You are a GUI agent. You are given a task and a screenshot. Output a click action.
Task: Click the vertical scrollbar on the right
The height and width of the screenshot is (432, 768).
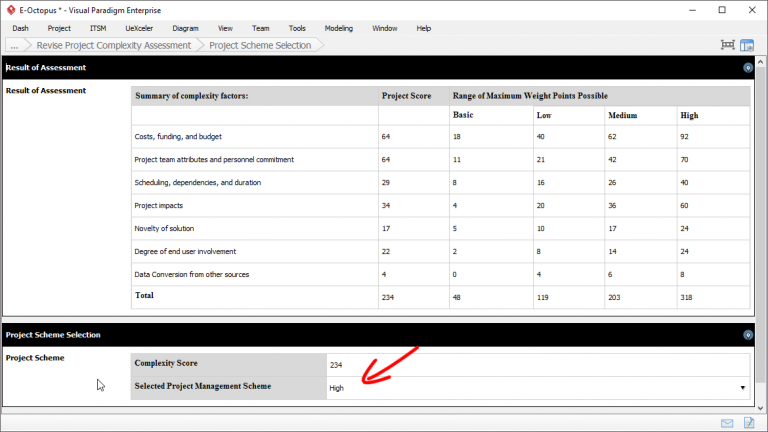click(761, 230)
